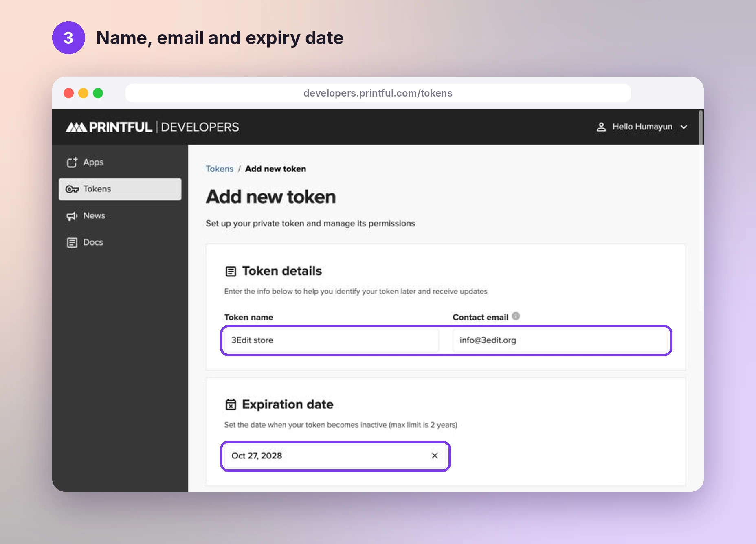The width and height of the screenshot is (756, 544).
Task: Click the yellow minimize window button
Action: point(84,93)
